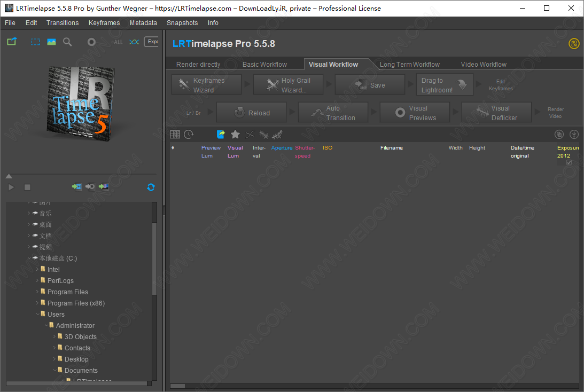Collapse the Administrator folder node
The image size is (584, 392).
pyautogui.click(x=46, y=325)
